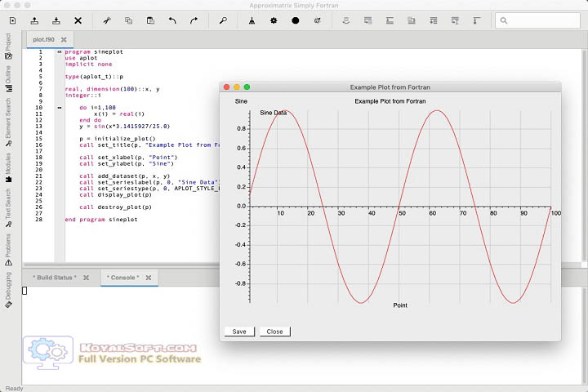
Task: Maximize the plot window with green button
Action: pos(247,87)
